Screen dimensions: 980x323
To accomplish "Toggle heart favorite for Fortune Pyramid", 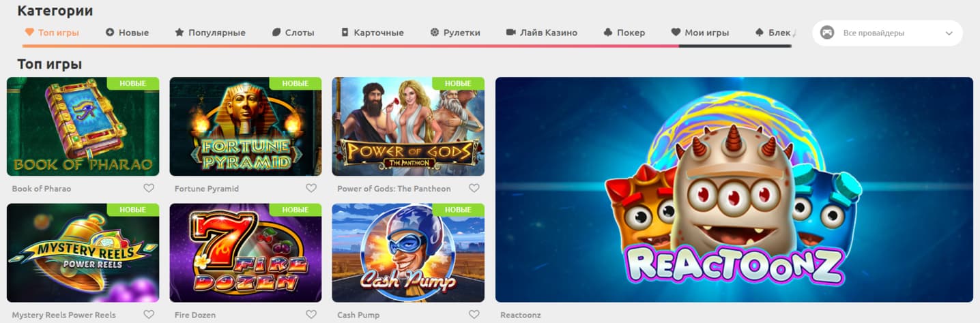I will 311,189.
